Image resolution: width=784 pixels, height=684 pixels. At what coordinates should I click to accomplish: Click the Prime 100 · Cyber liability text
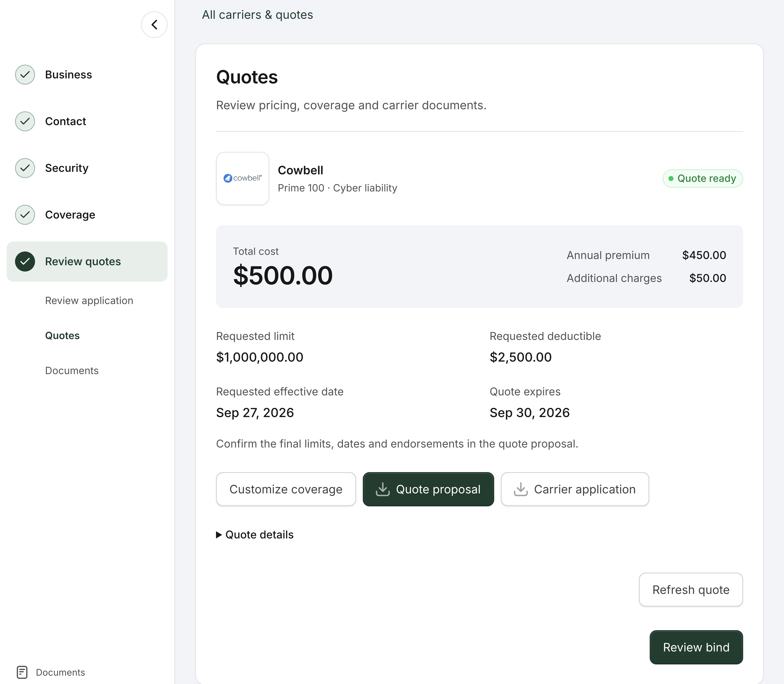coord(337,188)
